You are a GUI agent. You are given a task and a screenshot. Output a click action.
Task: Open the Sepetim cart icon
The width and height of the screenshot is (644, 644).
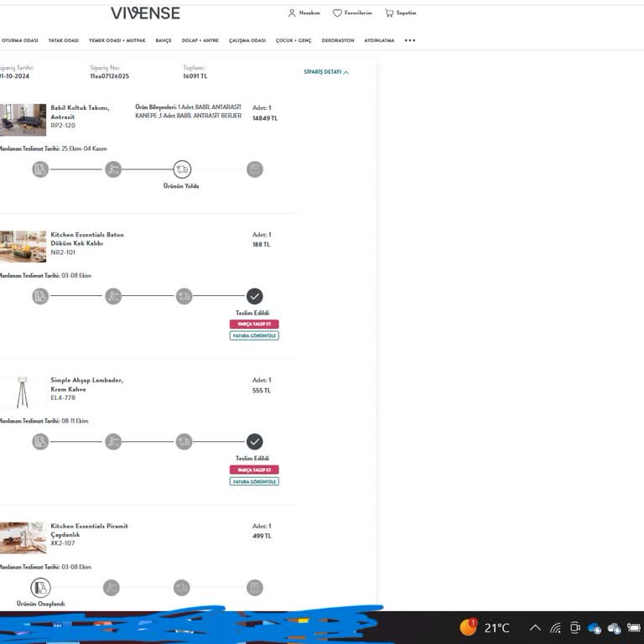(x=389, y=13)
